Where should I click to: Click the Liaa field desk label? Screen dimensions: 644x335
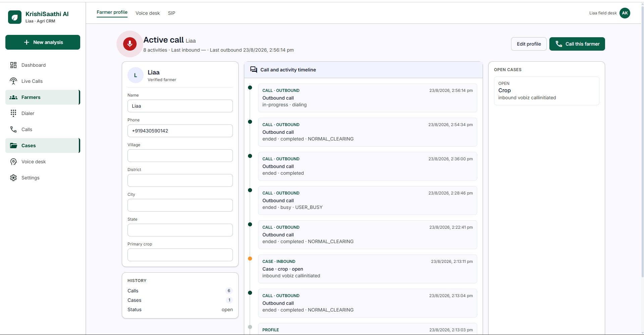click(x=603, y=13)
